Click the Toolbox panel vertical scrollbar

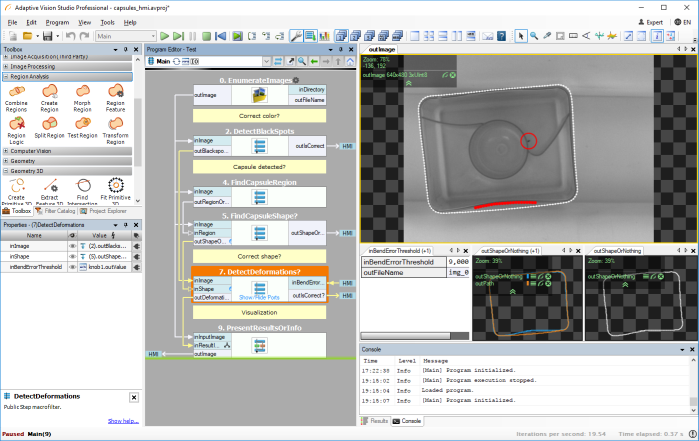[x=137, y=130]
